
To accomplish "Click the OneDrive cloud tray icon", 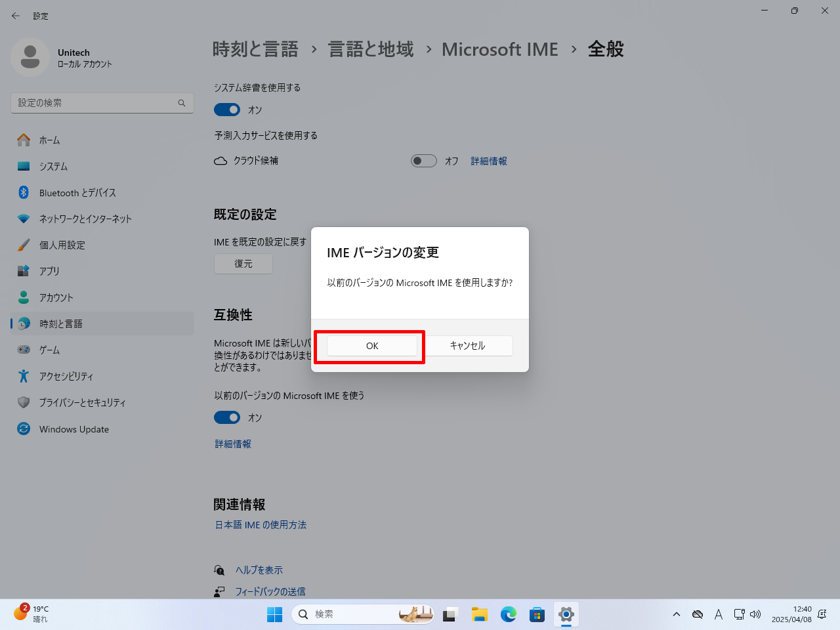I will (x=698, y=614).
